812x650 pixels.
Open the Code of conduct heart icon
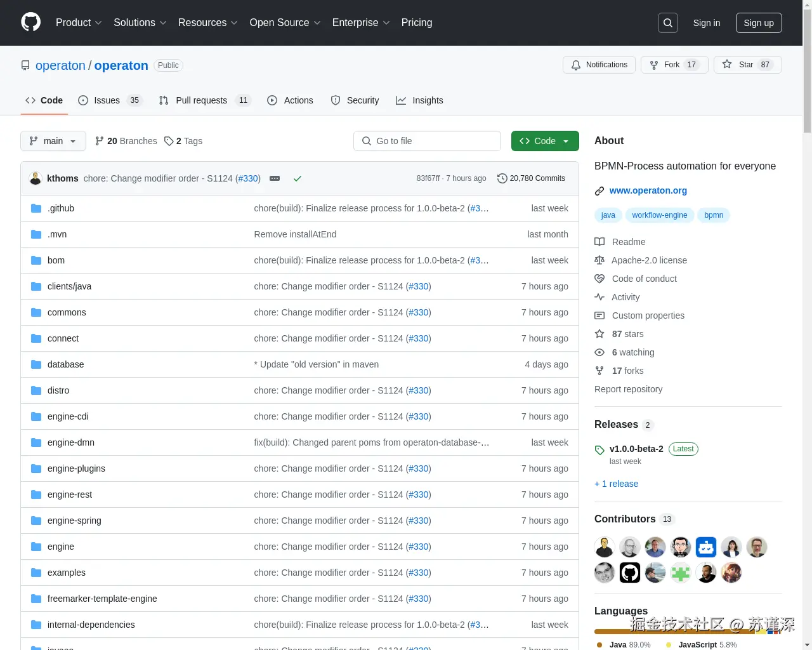(x=599, y=279)
